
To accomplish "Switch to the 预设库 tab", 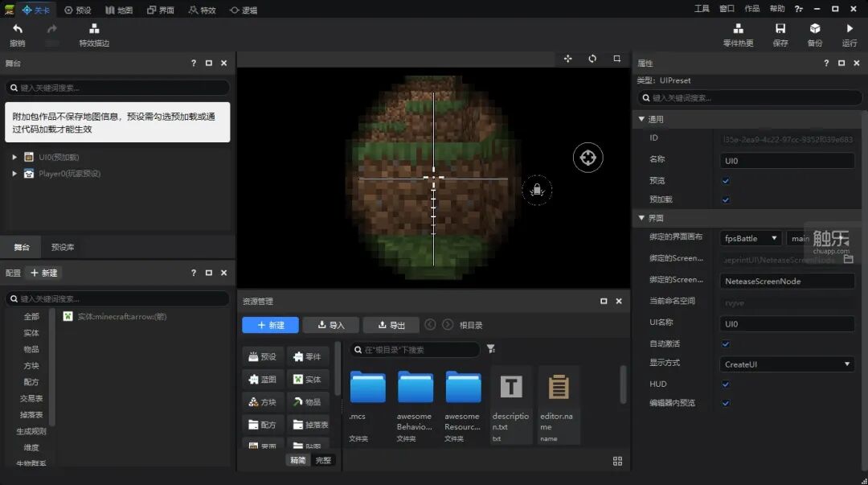I will coord(63,247).
